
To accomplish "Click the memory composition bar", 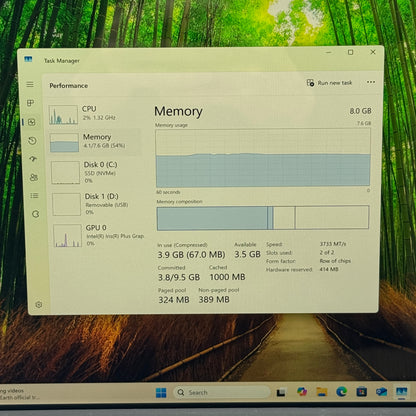I will 263,218.
